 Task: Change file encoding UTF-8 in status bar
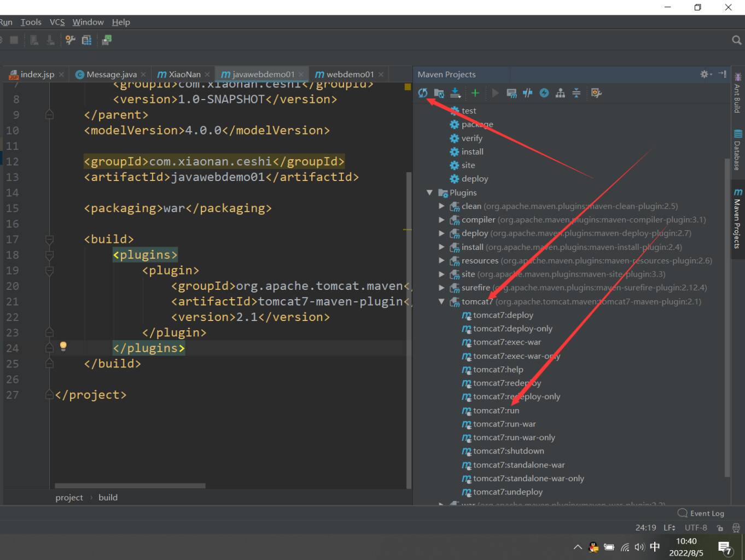click(696, 528)
